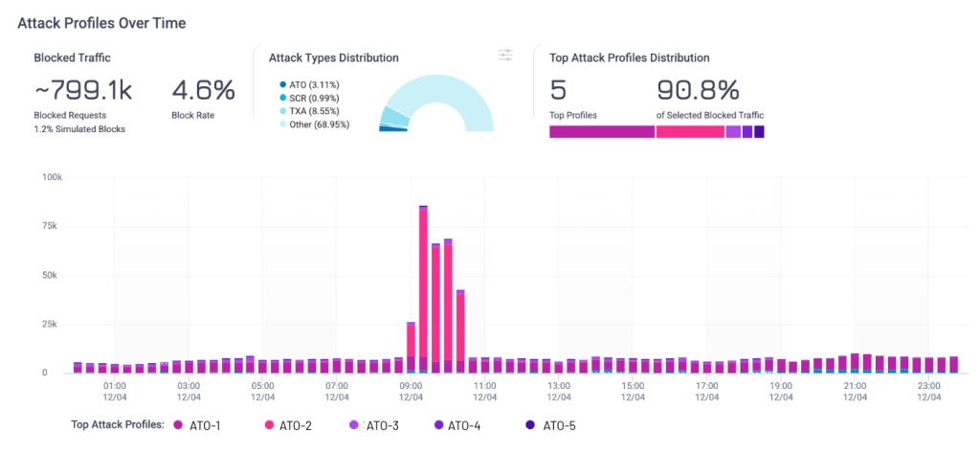Click the 4.6% Block Rate value
This screenshot has height=455, width=980.
[x=203, y=91]
